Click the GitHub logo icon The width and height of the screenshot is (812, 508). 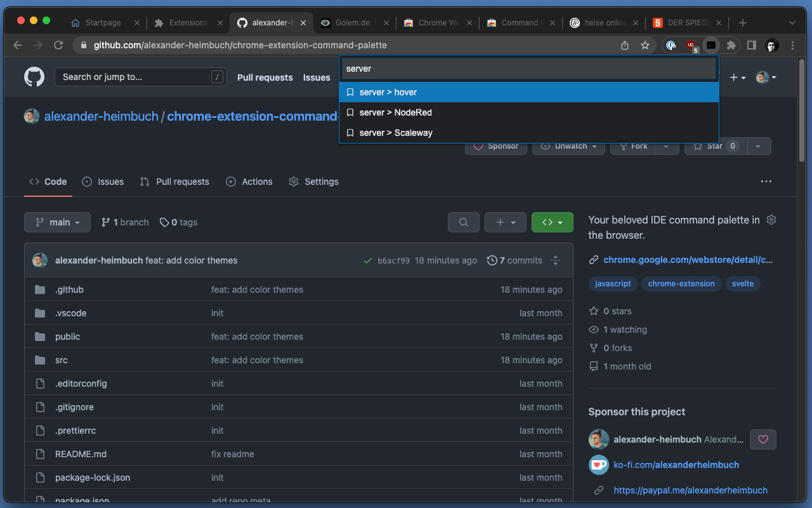click(x=34, y=77)
